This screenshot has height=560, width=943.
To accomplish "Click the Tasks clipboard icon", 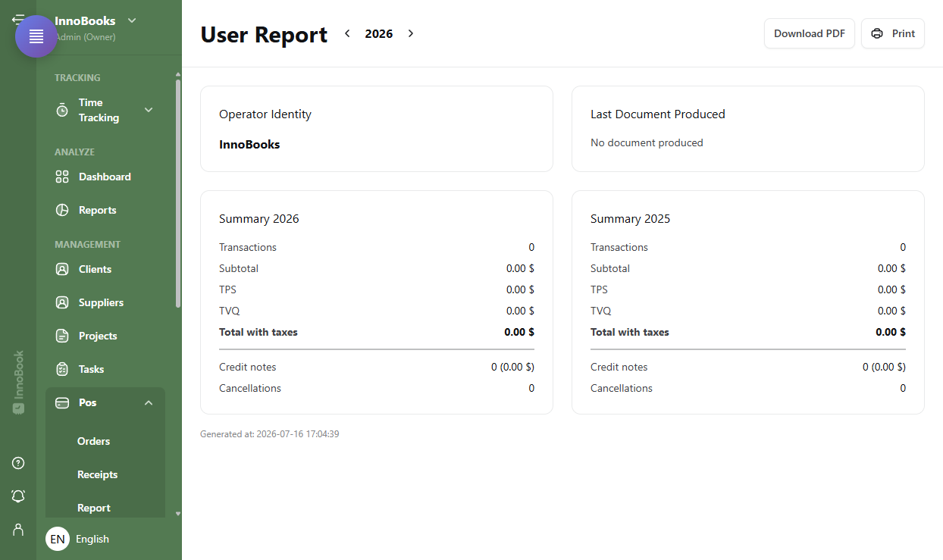I will (x=62, y=369).
